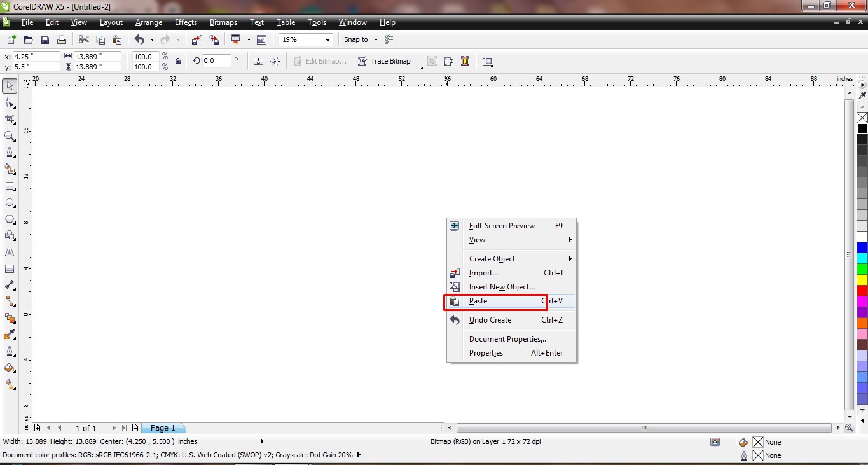Choose Insert New Object... entry

click(x=511, y=287)
